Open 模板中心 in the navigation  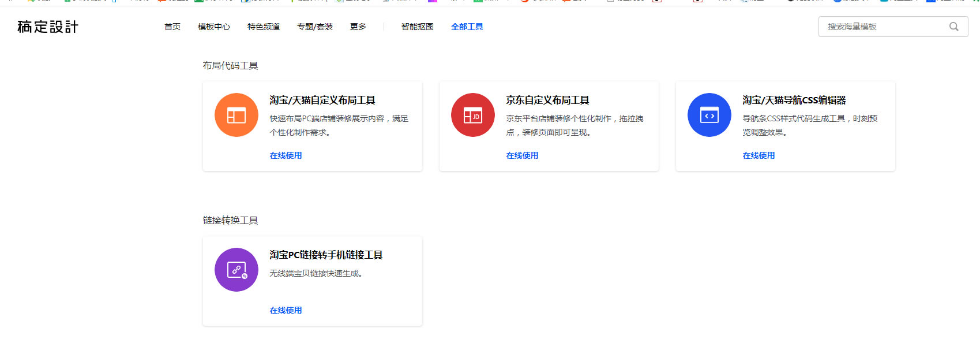pos(214,27)
